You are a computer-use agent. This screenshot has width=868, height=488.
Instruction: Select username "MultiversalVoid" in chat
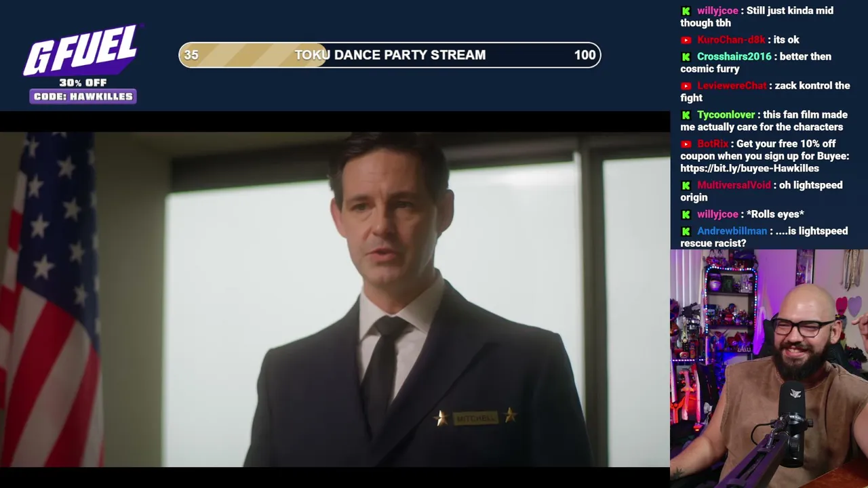click(x=734, y=186)
